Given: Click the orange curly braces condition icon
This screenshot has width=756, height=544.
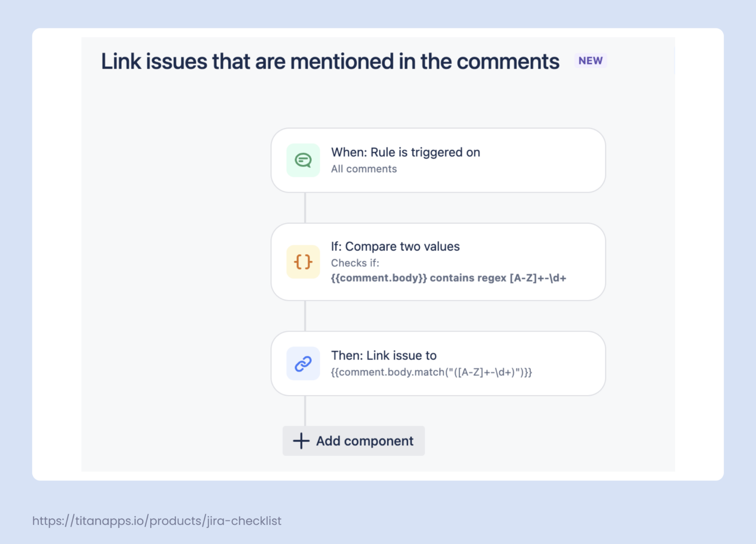Looking at the screenshot, I should click(303, 262).
